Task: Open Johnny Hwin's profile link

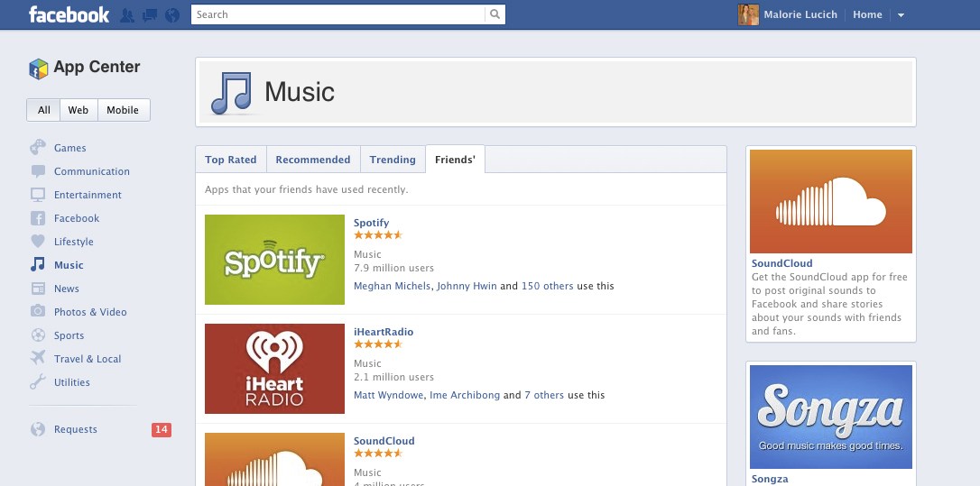Action: coord(467,286)
